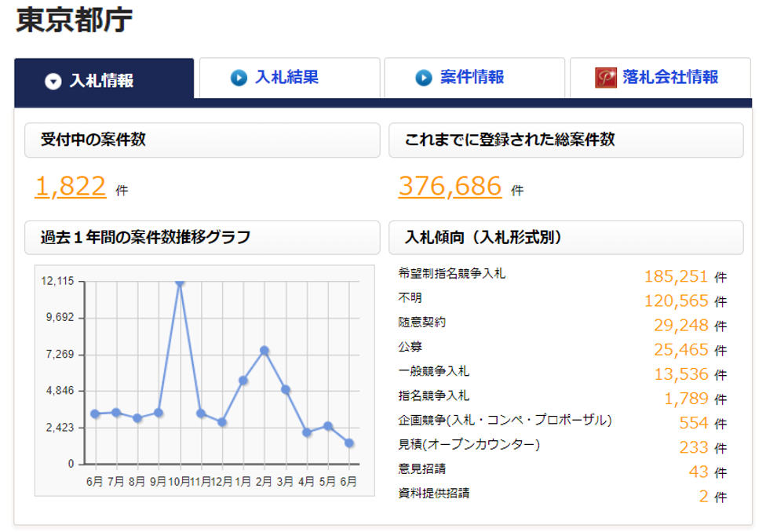Switch to the 案件情報 tab

(x=474, y=78)
